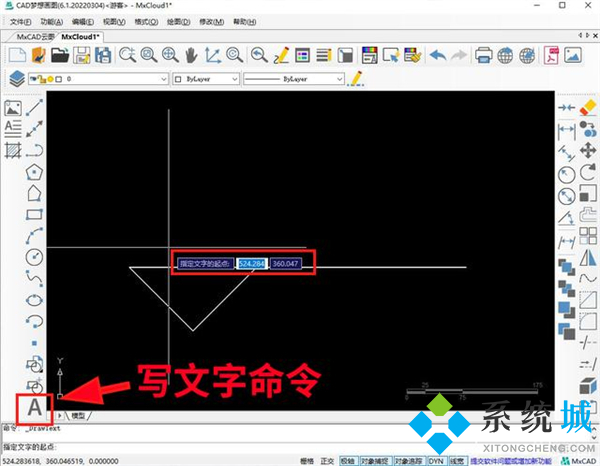This screenshot has width=600, height=466.
Task: Switch to the MxCAD云图 tab
Action: 33,37
